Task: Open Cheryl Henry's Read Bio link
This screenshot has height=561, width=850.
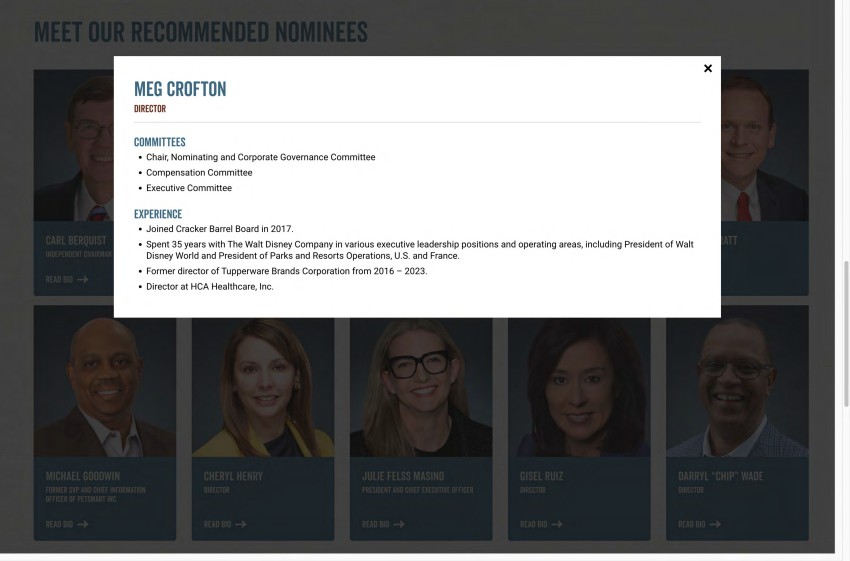Action: (225, 524)
